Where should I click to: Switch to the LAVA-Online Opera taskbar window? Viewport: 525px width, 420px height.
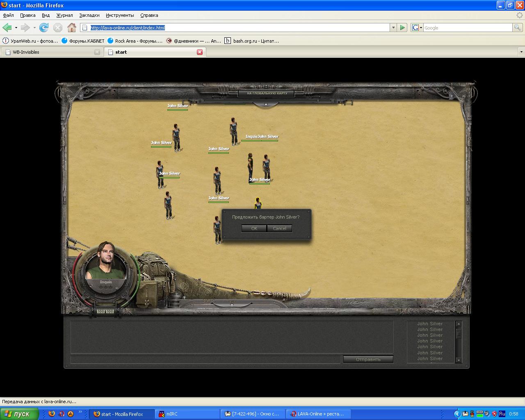coord(319,414)
